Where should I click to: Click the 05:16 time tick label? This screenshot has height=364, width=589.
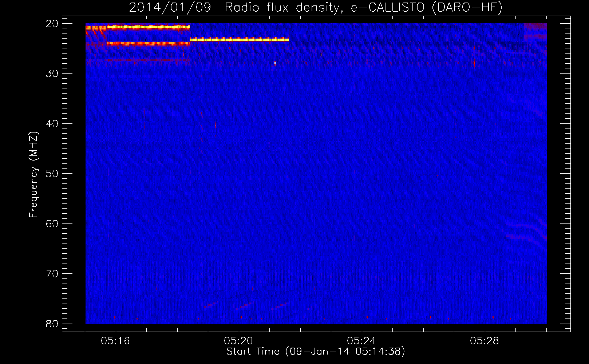coord(115,341)
